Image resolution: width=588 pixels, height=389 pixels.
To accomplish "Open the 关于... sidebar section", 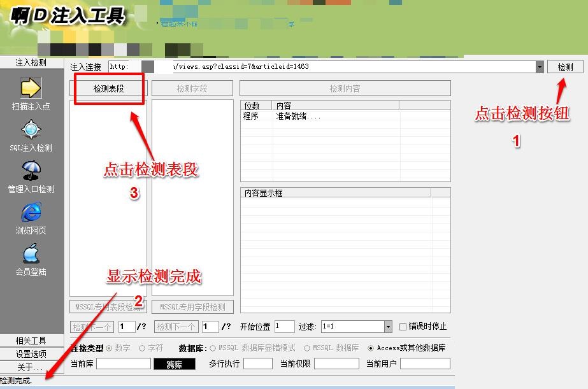I will coord(31,367).
